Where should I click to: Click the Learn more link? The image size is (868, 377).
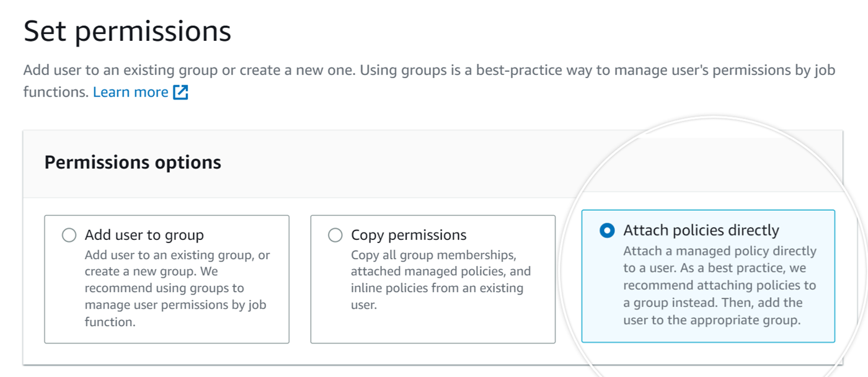click(130, 92)
